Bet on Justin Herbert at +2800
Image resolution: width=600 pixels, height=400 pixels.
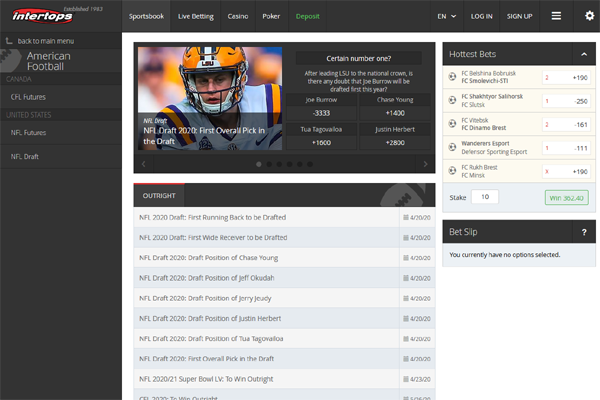click(x=395, y=142)
